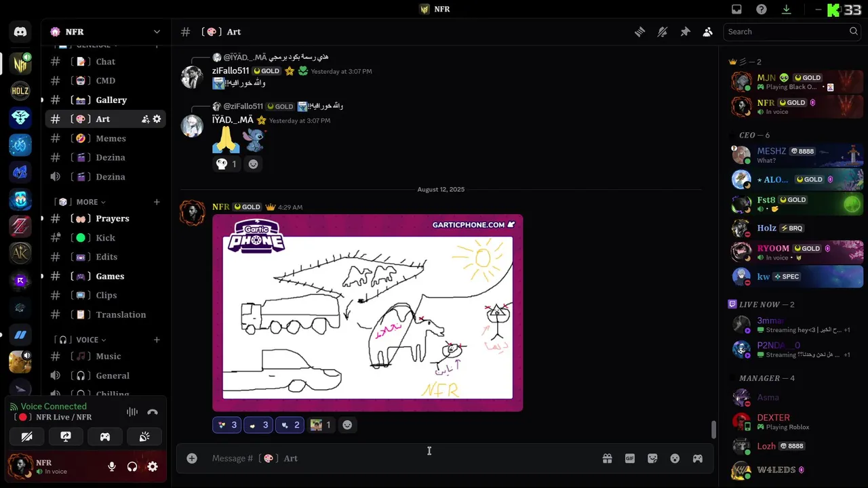Toggle the first reaction with count 3
Screen dimensions: 868x488
[226, 425]
